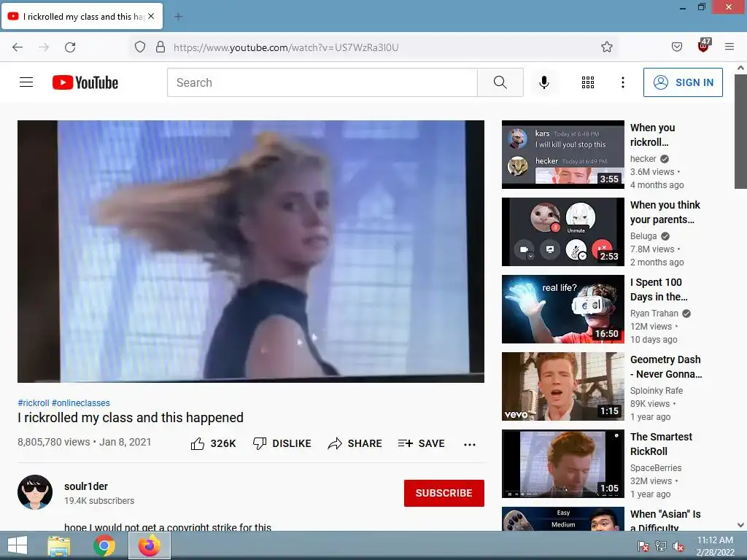Open tracking protection shield icon

[x=139, y=47]
